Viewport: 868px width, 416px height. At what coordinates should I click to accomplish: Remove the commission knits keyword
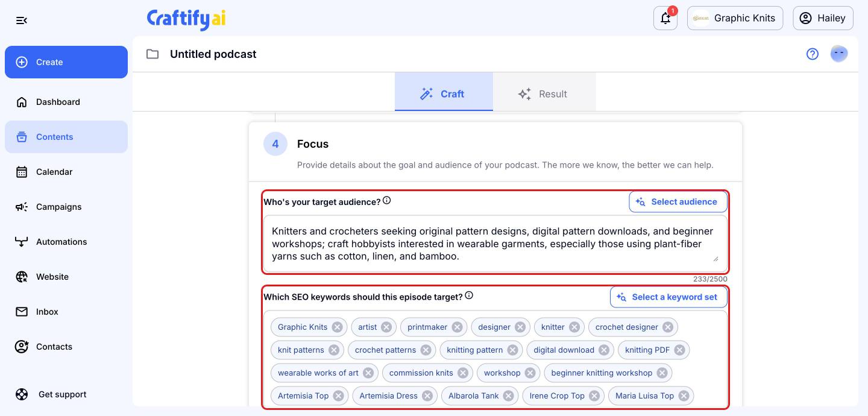pyautogui.click(x=463, y=373)
